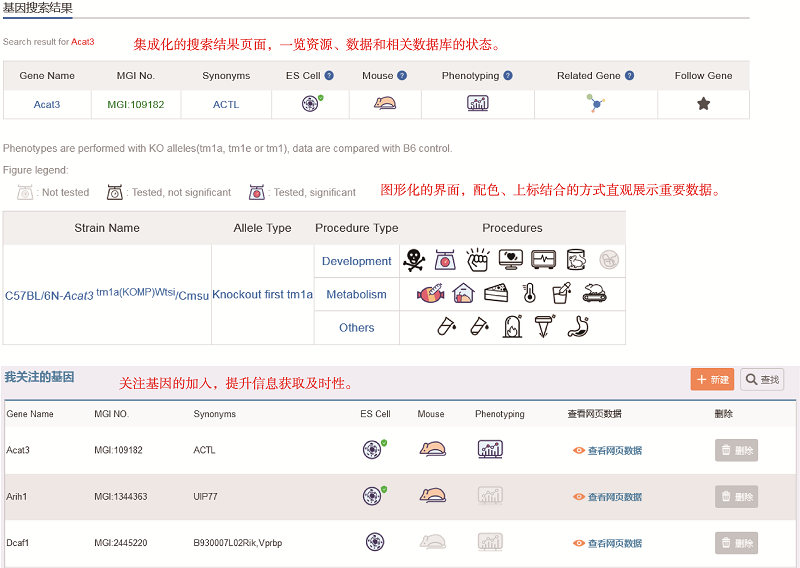Select the body weight scale icon in Development row

coord(445,260)
